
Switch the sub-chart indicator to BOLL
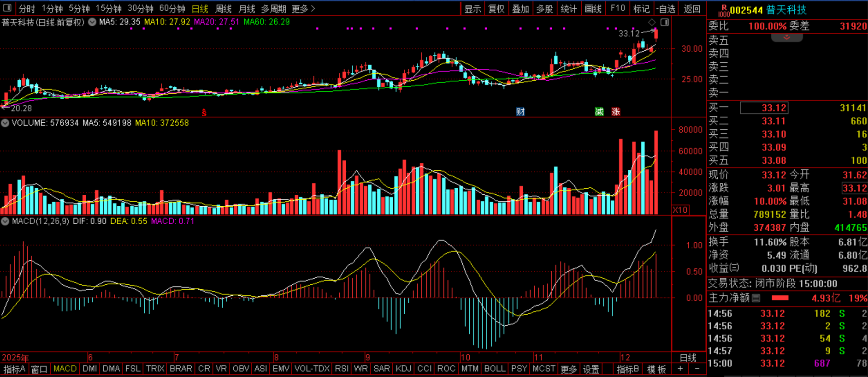pos(495,369)
